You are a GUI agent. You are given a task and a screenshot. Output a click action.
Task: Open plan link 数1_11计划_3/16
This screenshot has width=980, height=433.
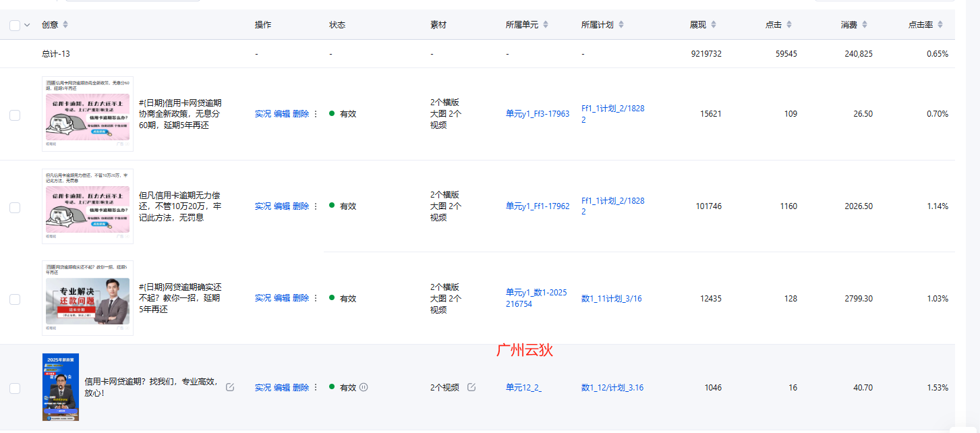(611, 298)
